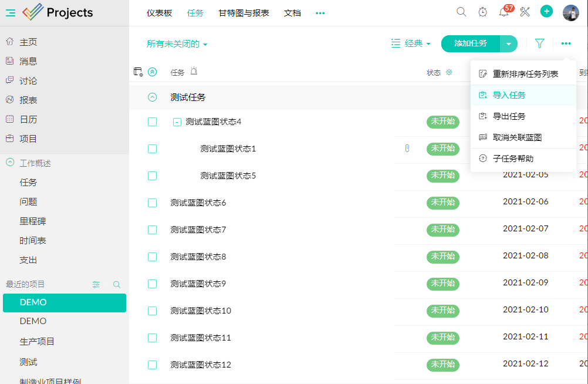The height and width of the screenshot is (384, 588).
Task: Open the timer stopwatch icon
Action: point(482,12)
